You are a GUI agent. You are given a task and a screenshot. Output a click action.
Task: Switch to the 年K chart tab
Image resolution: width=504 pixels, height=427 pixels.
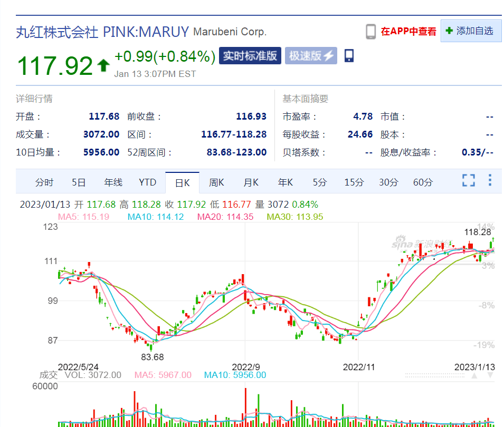[285, 182]
